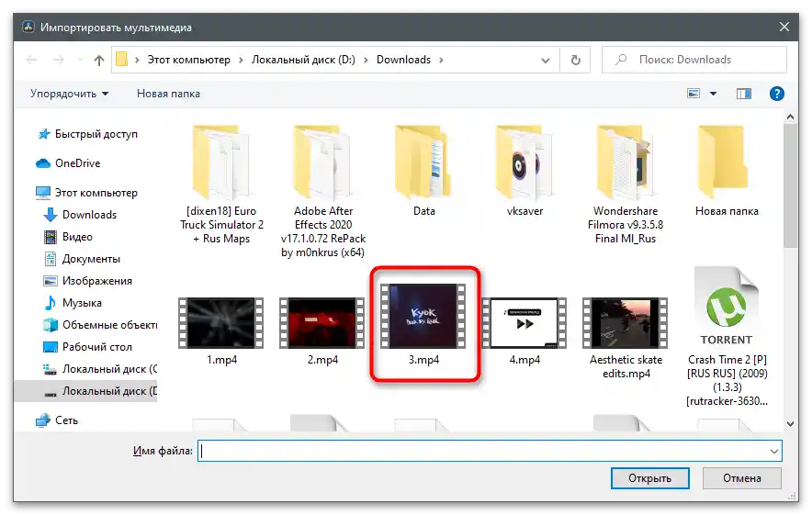This screenshot has height=515, width=812.
Task: Close the Импортировать мультимедиа dialog
Action: click(784, 27)
